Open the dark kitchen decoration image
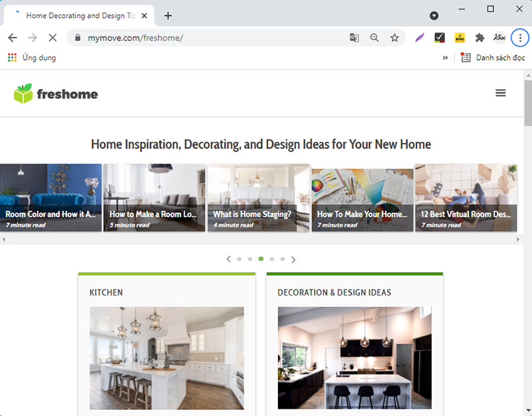 tap(354, 358)
